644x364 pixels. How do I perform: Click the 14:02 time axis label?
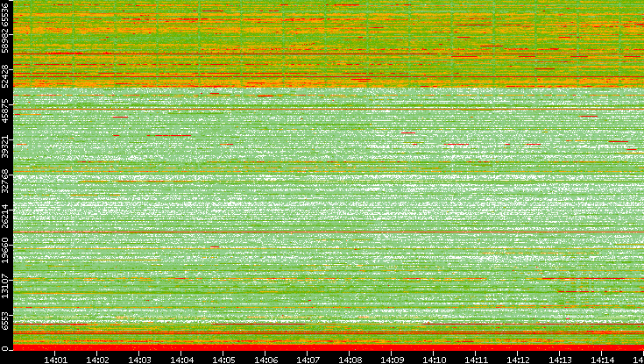tap(98, 360)
